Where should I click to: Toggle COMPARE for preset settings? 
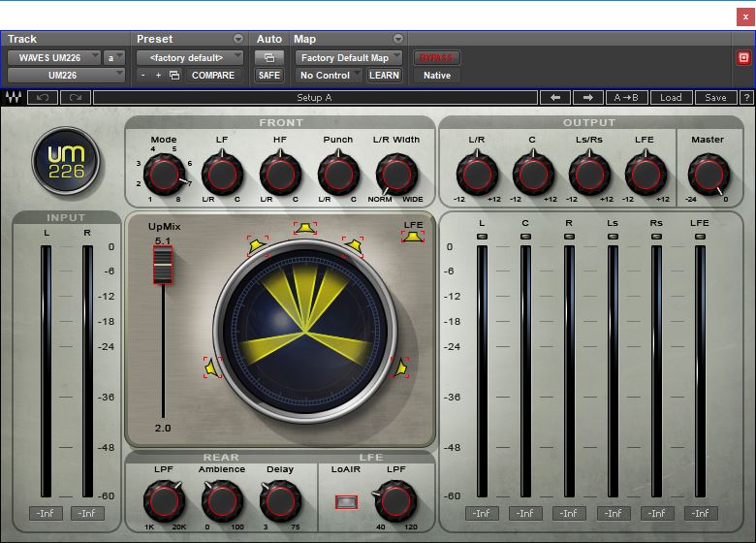[x=213, y=76]
